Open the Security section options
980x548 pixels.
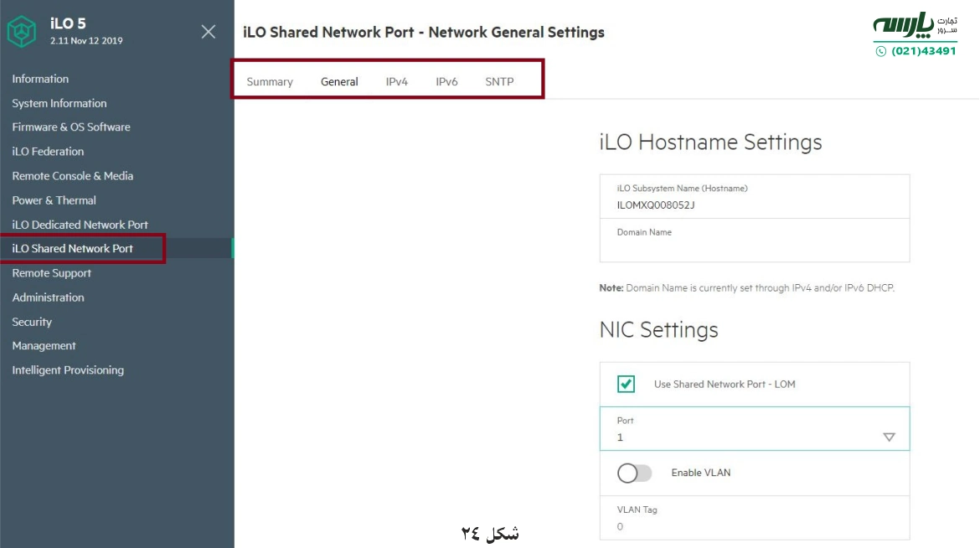(x=32, y=322)
